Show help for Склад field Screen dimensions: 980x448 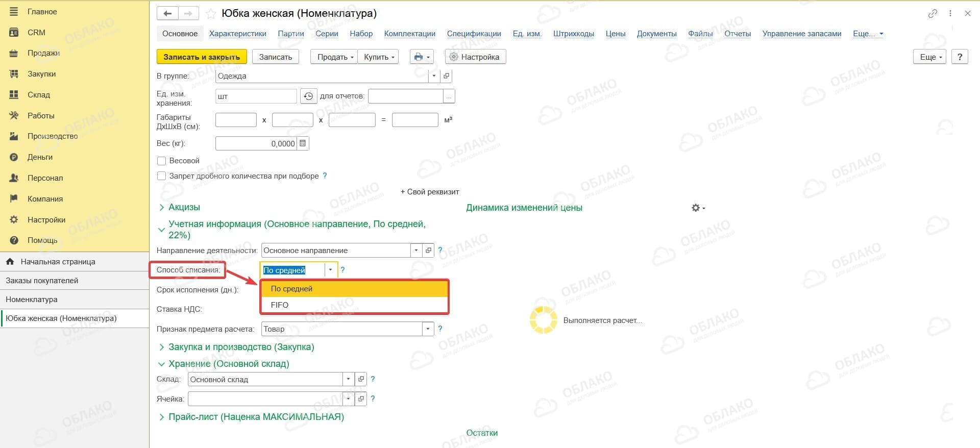tap(373, 379)
